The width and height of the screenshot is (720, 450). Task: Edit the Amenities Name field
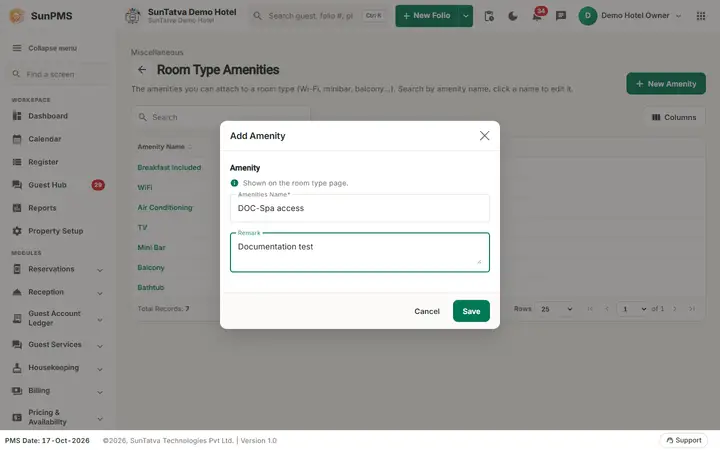tap(360, 208)
